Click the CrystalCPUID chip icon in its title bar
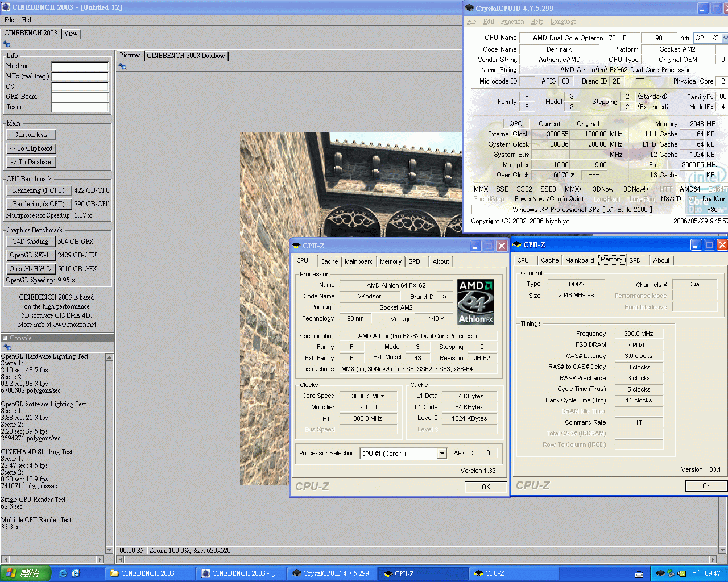The height and width of the screenshot is (582, 728). 469,7
